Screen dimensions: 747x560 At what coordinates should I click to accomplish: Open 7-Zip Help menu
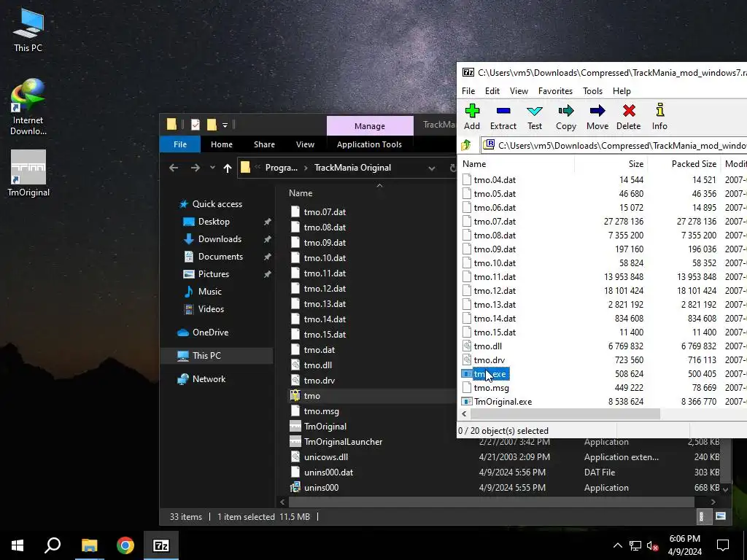[622, 91]
